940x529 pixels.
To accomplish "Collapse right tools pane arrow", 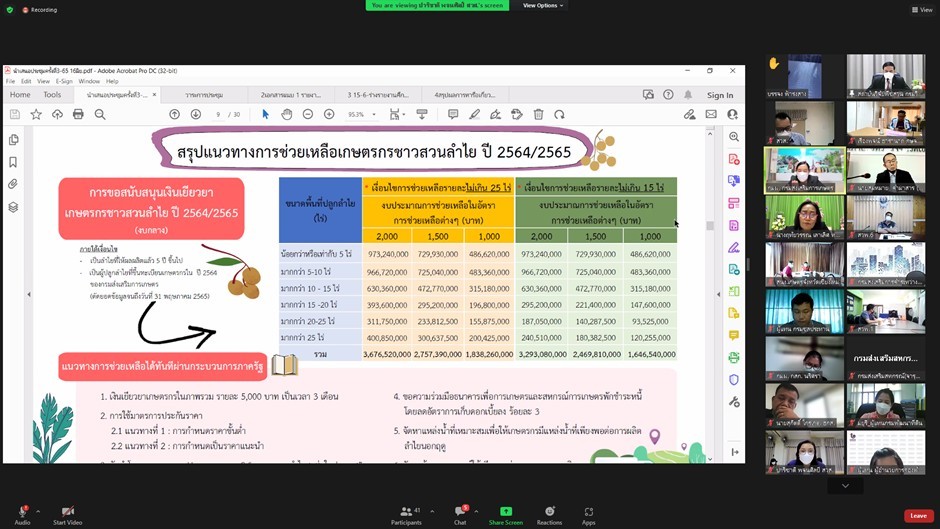I will [718, 294].
